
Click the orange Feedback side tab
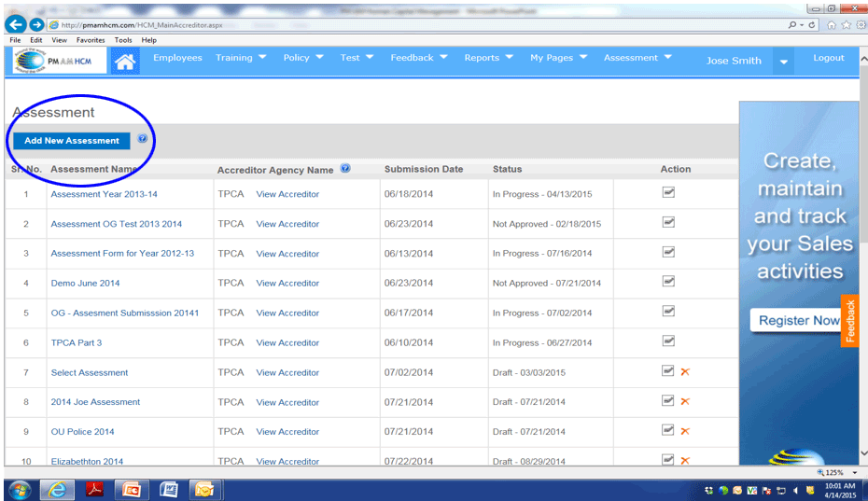click(x=849, y=322)
